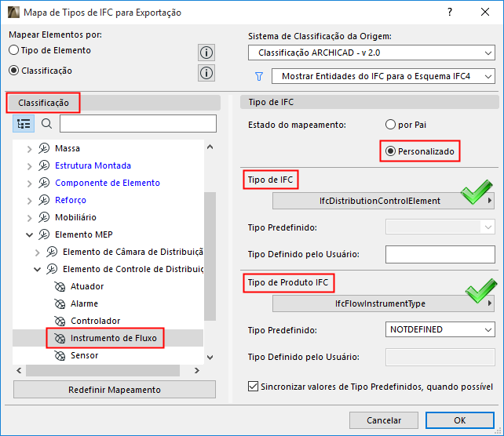Select the Tipo de Elemento radio button
Screen dimensions: 504x436
(13, 50)
